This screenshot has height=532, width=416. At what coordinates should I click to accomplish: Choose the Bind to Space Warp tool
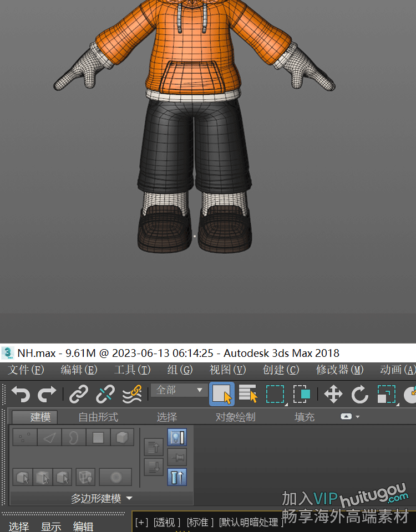pos(132,395)
